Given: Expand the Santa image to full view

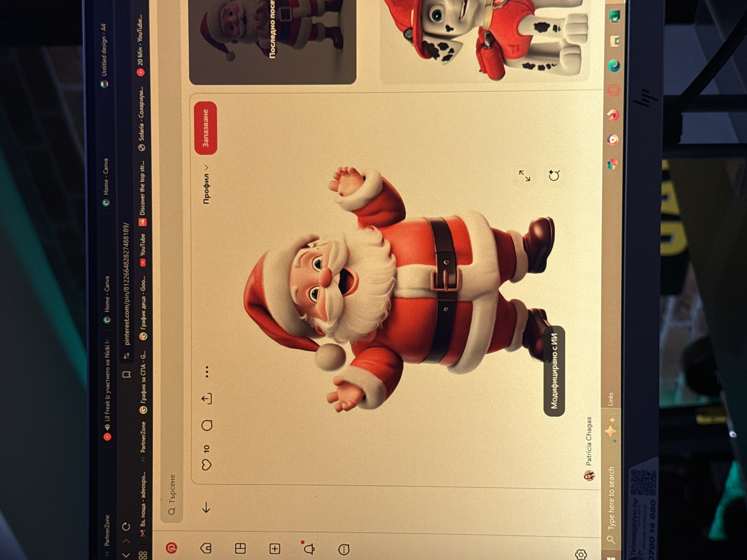Looking at the screenshot, I should (525, 175).
